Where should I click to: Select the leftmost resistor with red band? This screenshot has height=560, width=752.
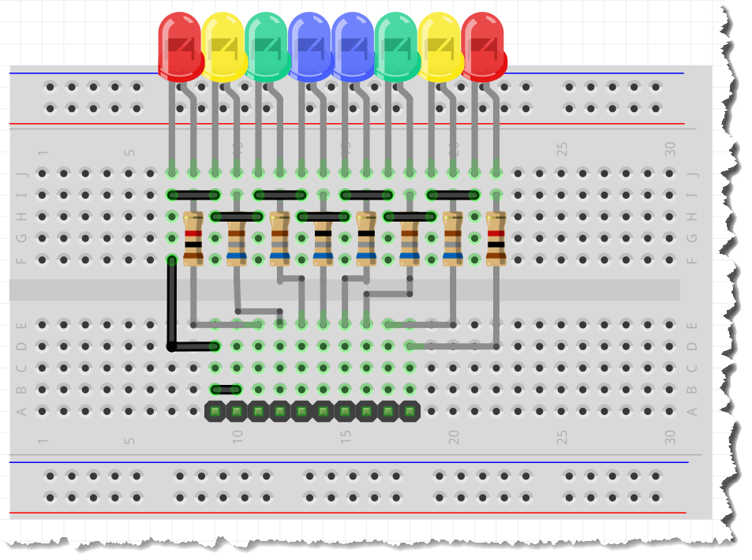coord(193,237)
